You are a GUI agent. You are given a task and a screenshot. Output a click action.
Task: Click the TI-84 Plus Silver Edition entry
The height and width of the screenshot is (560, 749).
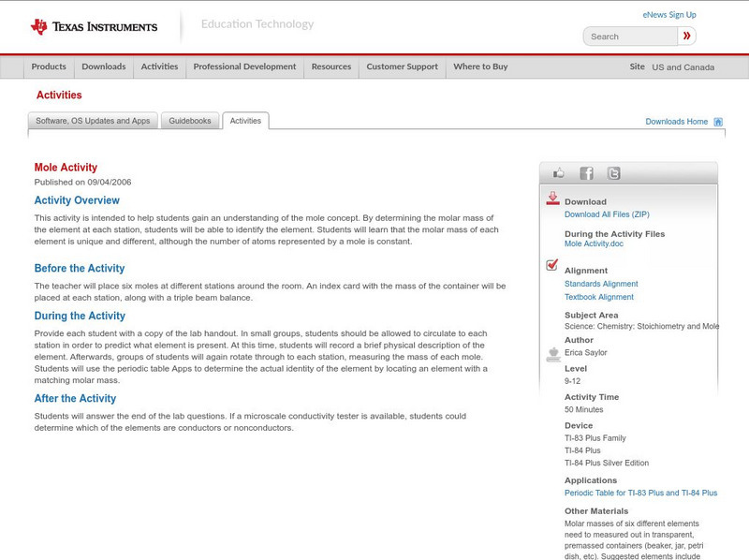tap(607, 463)
